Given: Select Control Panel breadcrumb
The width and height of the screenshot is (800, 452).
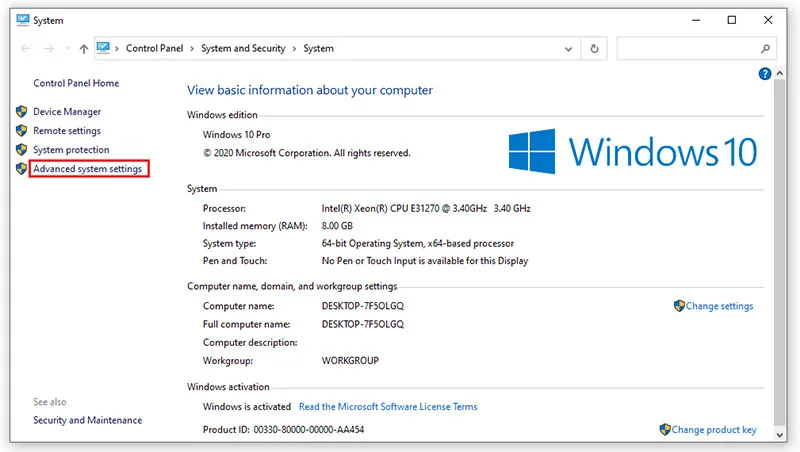Looking at the screenshot, I should (x=154, y=48).
